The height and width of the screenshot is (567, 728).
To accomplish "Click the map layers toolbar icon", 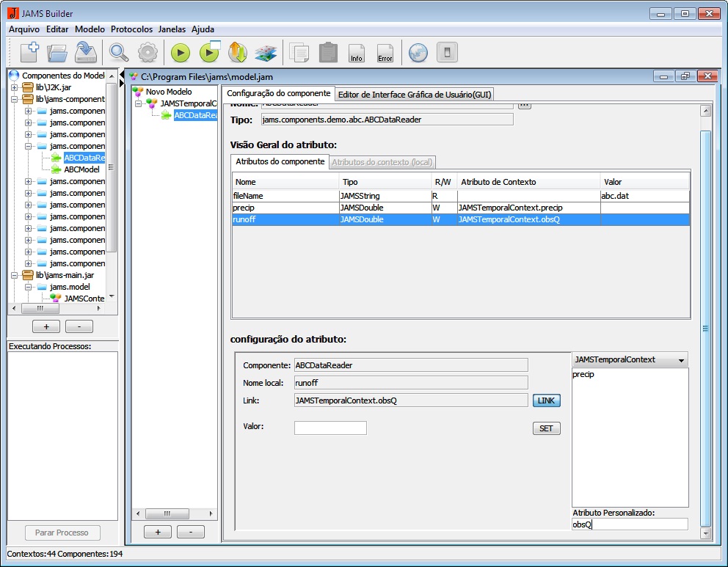I will point(265,53).
